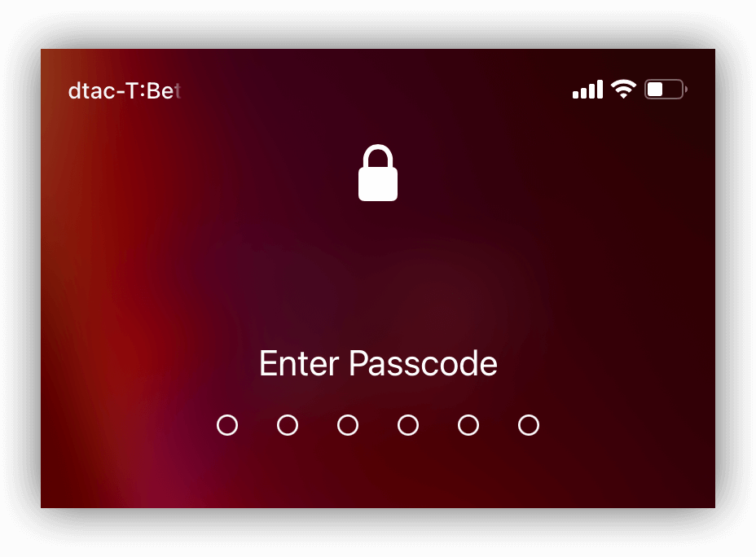Click the Wi-Fi status icon

623,89
